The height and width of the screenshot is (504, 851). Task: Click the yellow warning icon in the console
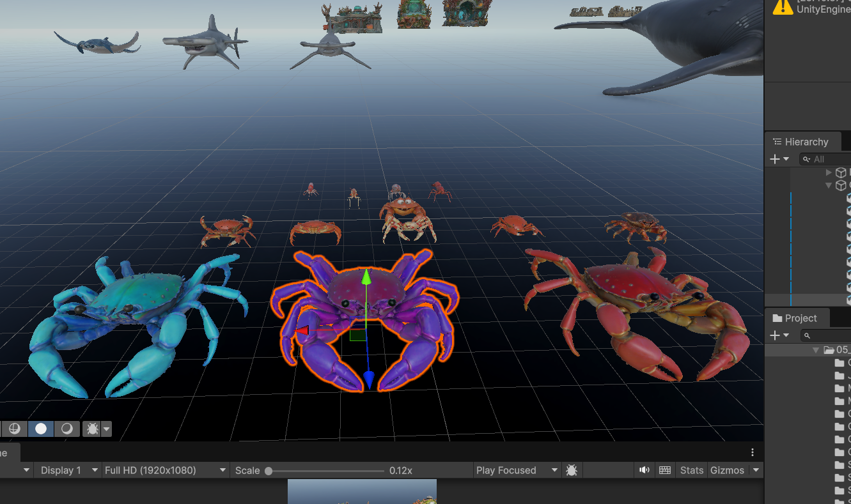[782, 6]
